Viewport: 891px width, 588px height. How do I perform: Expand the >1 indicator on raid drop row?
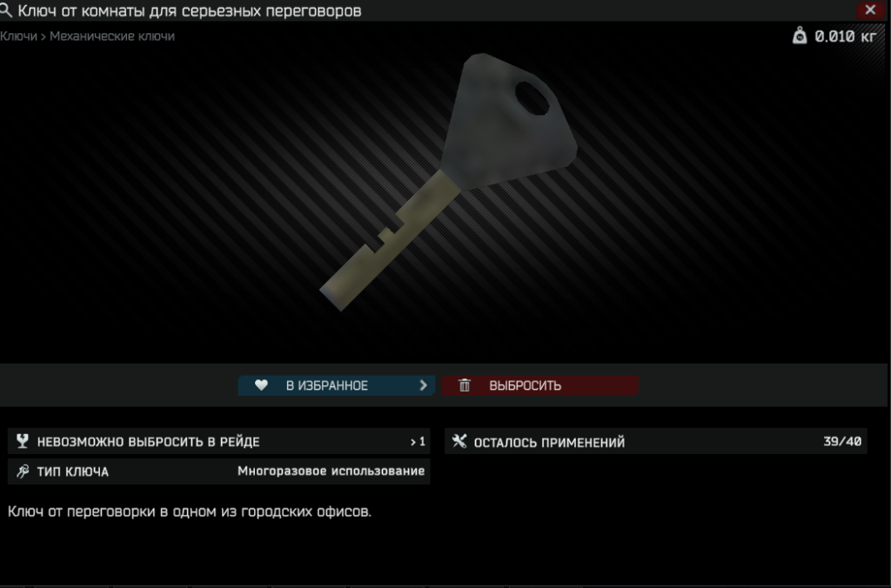418,441
